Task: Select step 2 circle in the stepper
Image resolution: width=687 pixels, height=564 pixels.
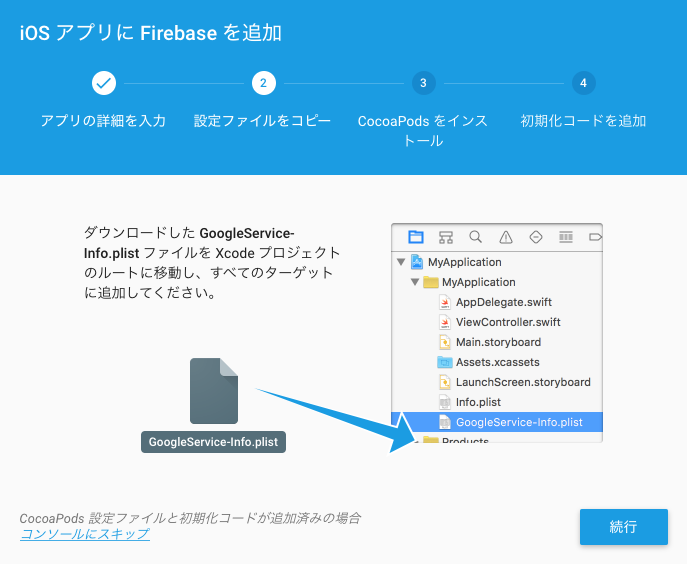Action: click(264, 83)
